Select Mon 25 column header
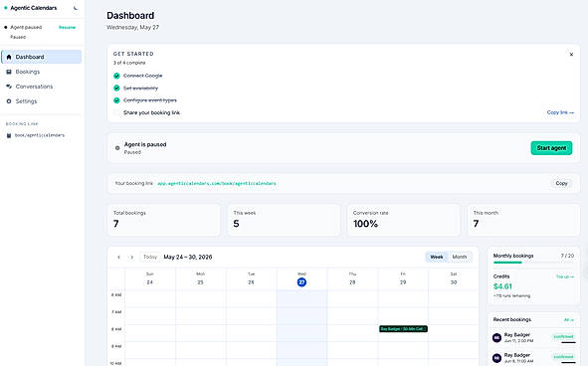 click(201, 278)
